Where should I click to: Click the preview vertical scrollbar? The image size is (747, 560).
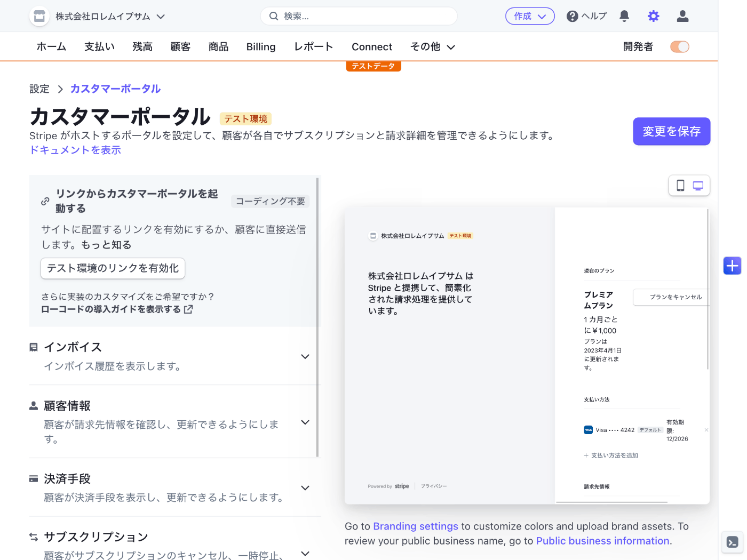pos(708,290)
